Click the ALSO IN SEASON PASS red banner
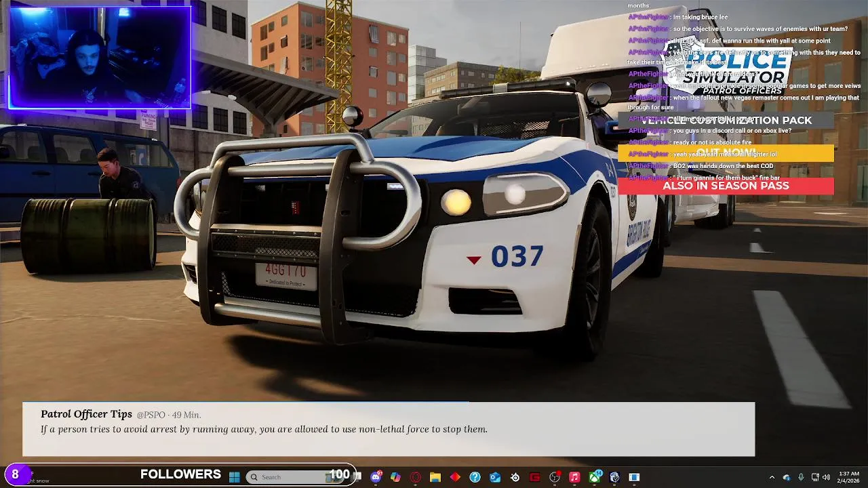 [726, 186]
